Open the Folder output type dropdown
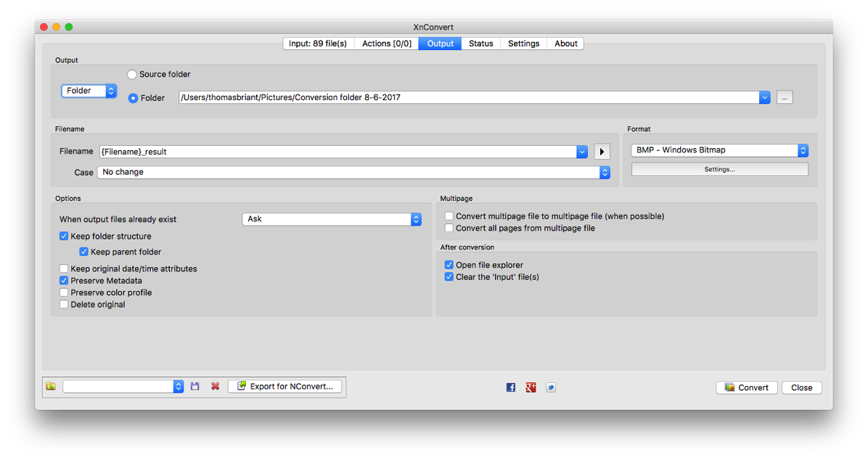 tap(89, 91)
